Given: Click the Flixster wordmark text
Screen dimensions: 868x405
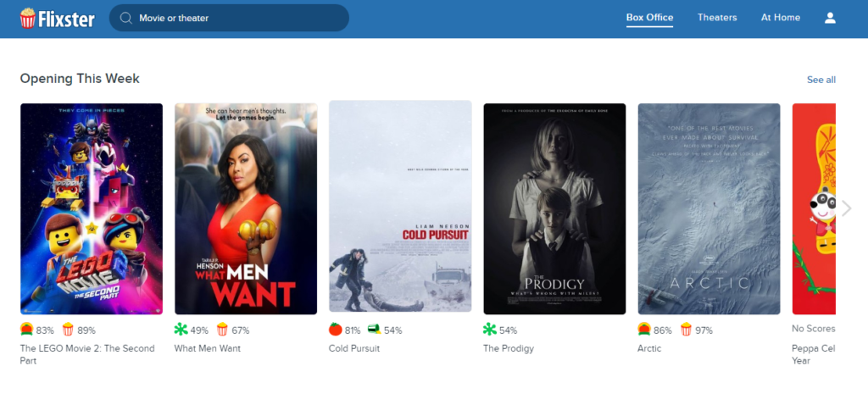Looking at the screenshot, I should tap(66, 19).
